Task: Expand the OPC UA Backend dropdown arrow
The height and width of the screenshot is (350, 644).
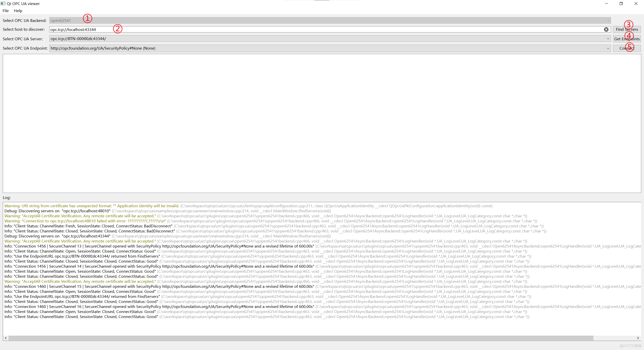Action: (x=608, y=20)
